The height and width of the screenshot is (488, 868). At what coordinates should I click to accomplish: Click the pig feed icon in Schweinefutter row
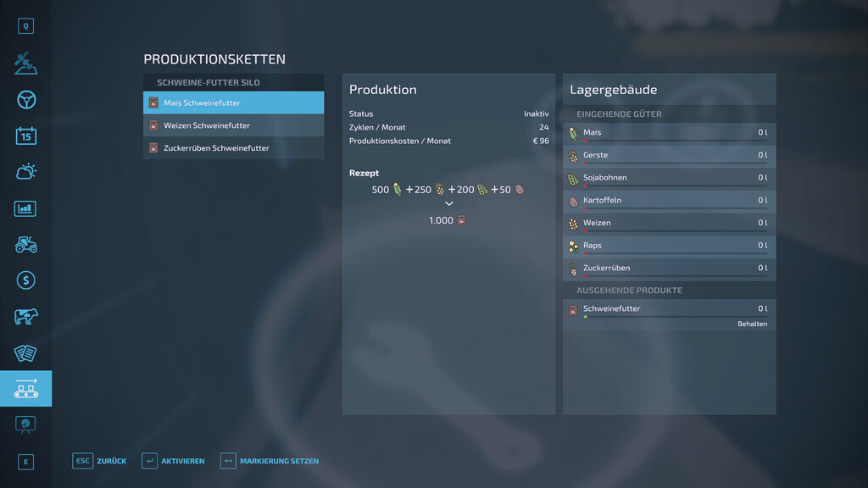coord(573,310)
